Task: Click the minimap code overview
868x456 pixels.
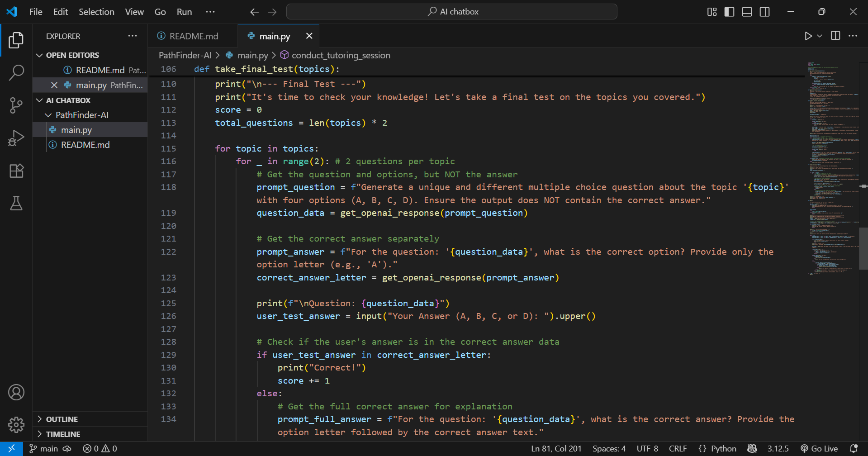Action: [832, 167]
